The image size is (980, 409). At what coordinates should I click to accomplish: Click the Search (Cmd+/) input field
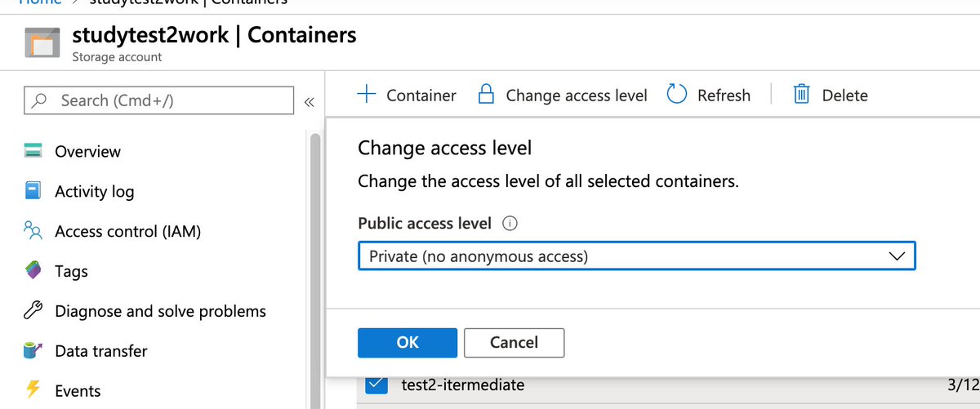click(x=158, y=100)
